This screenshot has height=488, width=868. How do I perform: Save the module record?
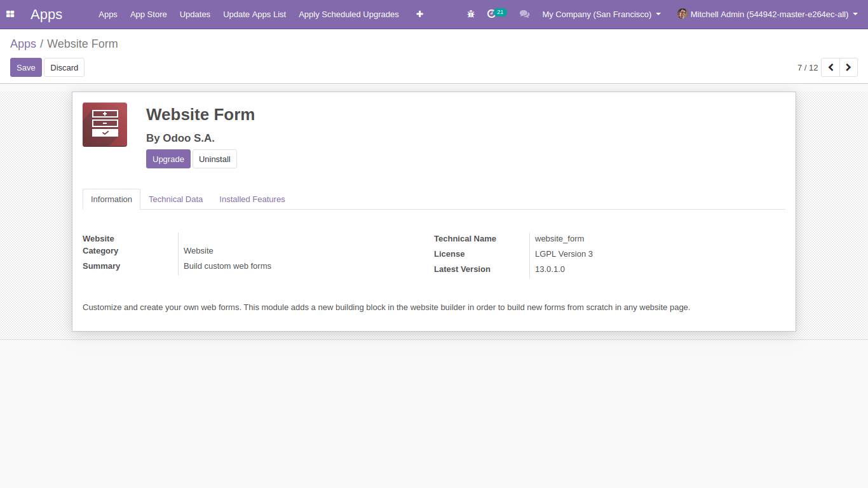(x=26, y=67)
